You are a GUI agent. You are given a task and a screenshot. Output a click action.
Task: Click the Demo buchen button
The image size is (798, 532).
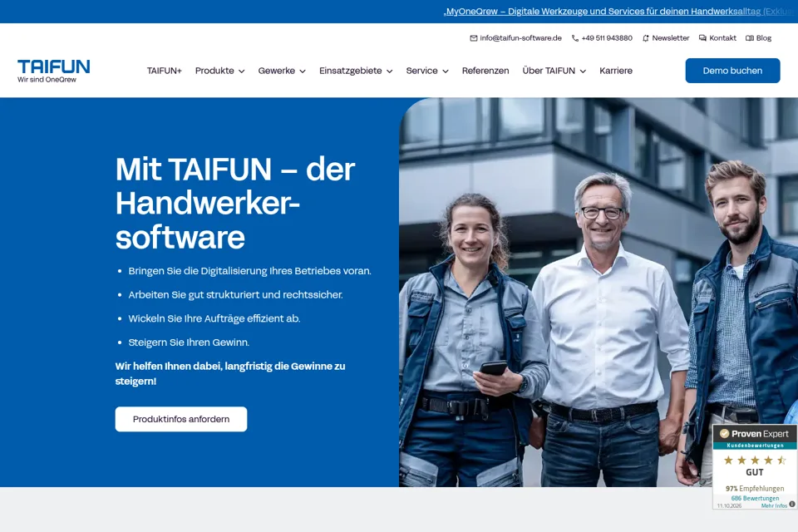coord(732,71)
